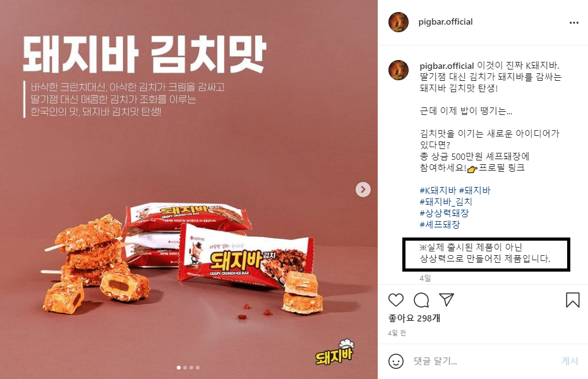Like the post with the heart icon

point(395,300)
